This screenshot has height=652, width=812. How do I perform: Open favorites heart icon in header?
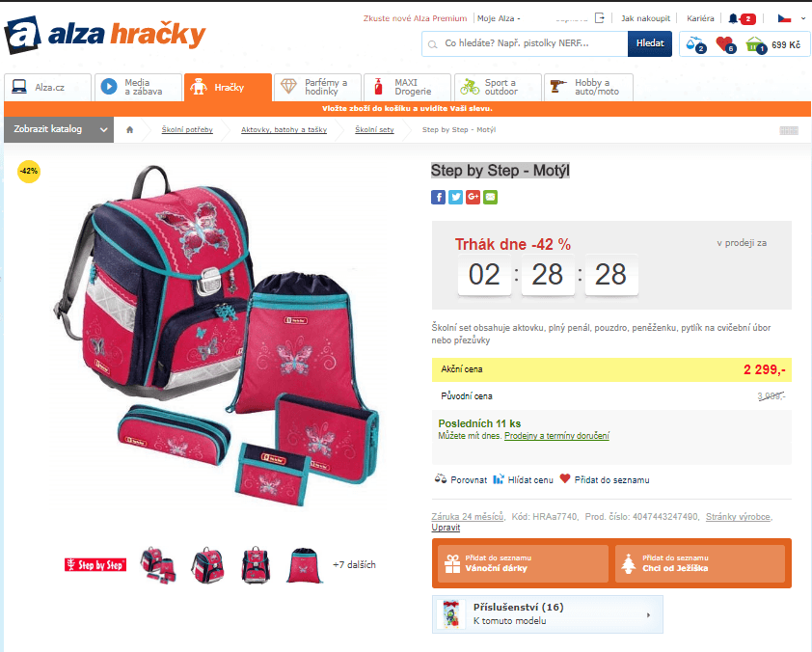point(726,44)
